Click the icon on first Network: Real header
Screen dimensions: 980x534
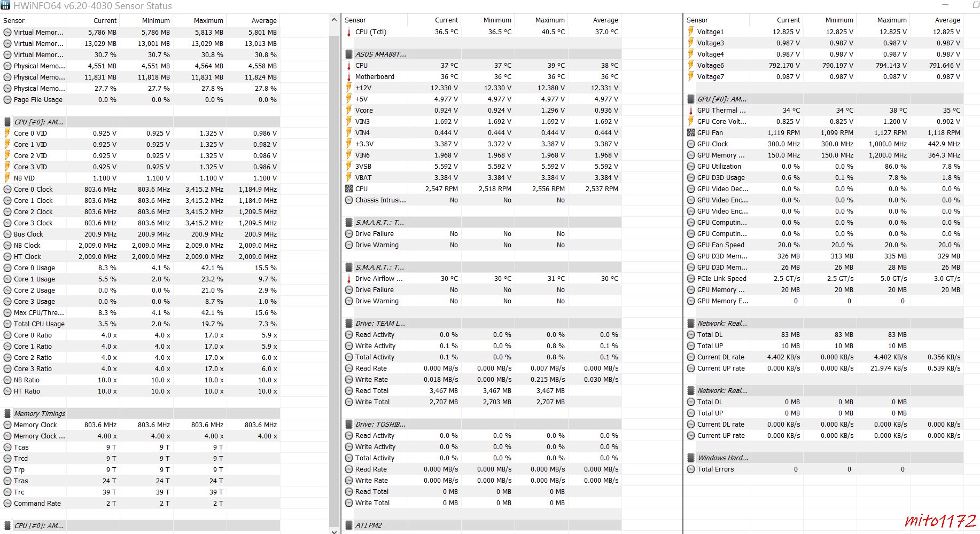(x=691, y=323)
